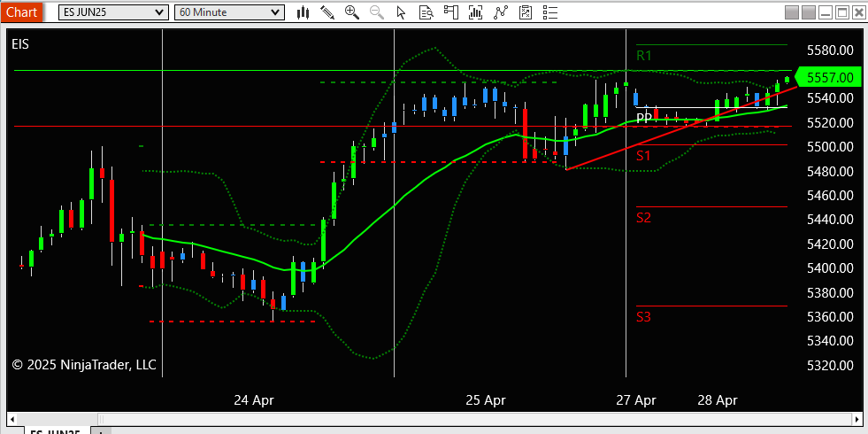Click the 5380.00 price axis label

coord(830,292)
